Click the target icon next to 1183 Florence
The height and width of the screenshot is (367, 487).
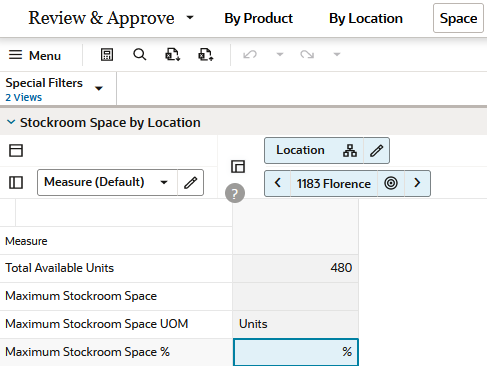[x=391, y=183]
